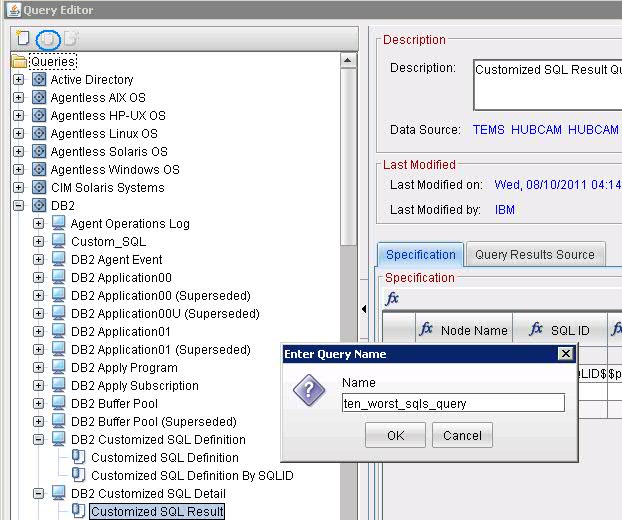Click the Agentless Linux OS agent icon
The height and width of the screenshot is (520, 622).
[x=39, y=133]
